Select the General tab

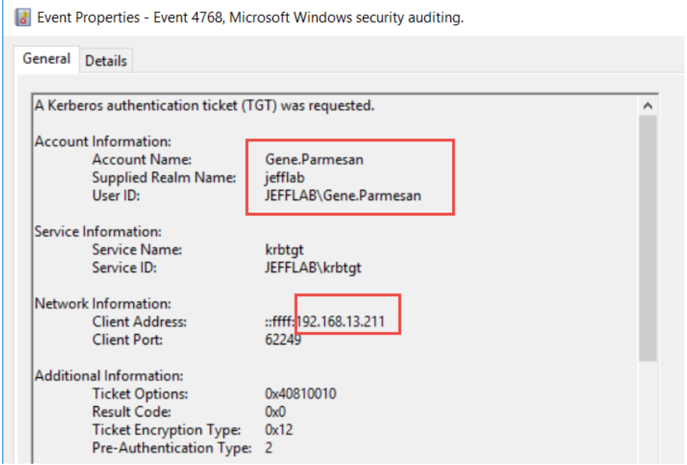(47, 59)
